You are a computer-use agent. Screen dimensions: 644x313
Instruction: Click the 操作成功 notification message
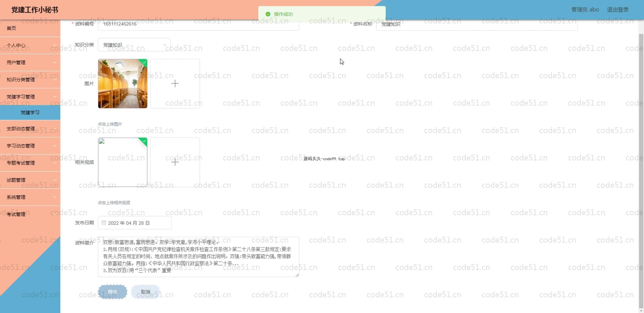tap(283, 14)
